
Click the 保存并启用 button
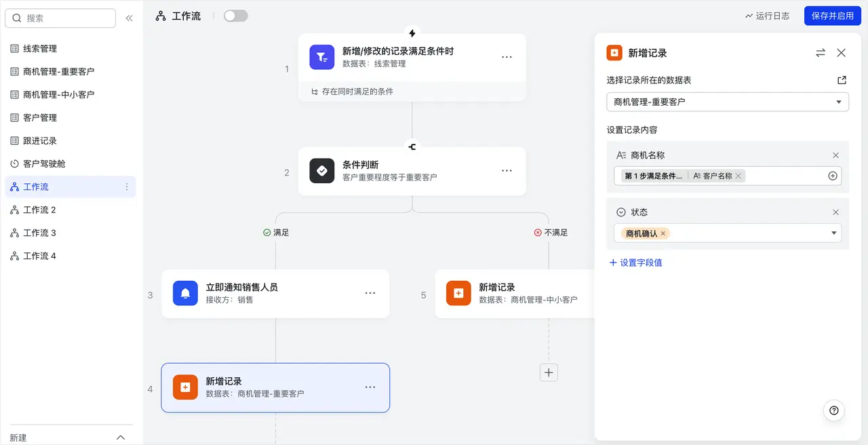coord(832,16)
